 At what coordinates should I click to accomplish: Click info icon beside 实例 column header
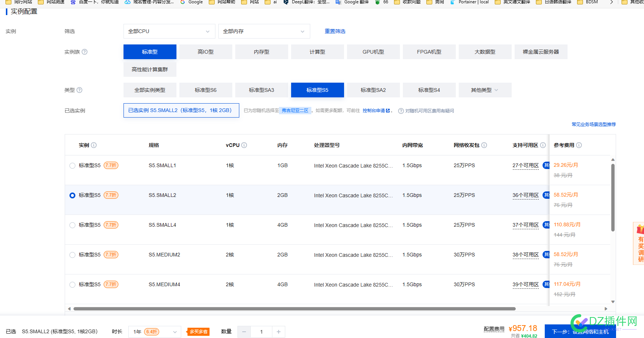94,145
